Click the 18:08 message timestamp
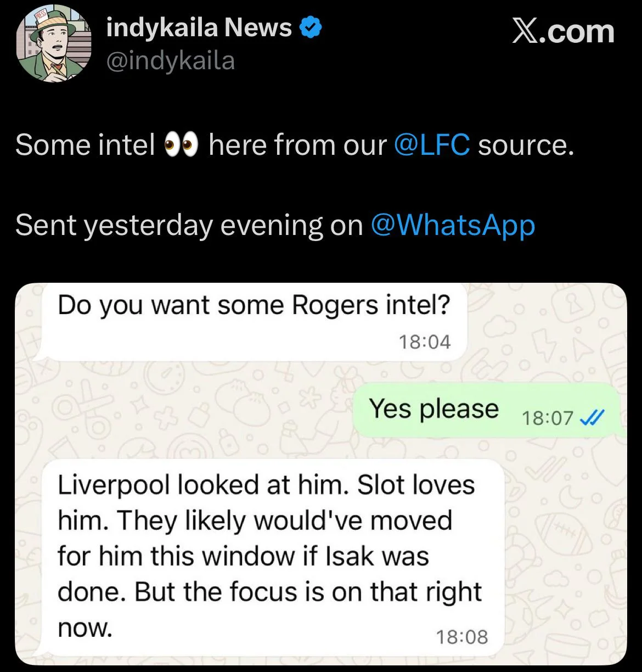Screen dimensions: 642x672 coord(462,637)
